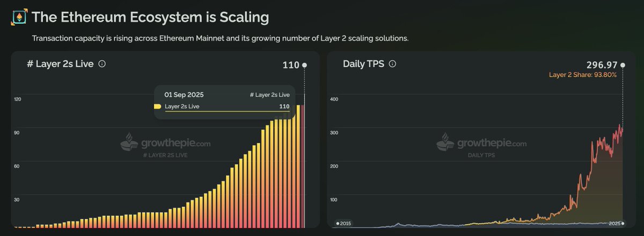The height and width of the screenshot is (236, 644).
Task: Click the "01 Sep 2025" tooltip date
Action: click(x=184, y=95)
